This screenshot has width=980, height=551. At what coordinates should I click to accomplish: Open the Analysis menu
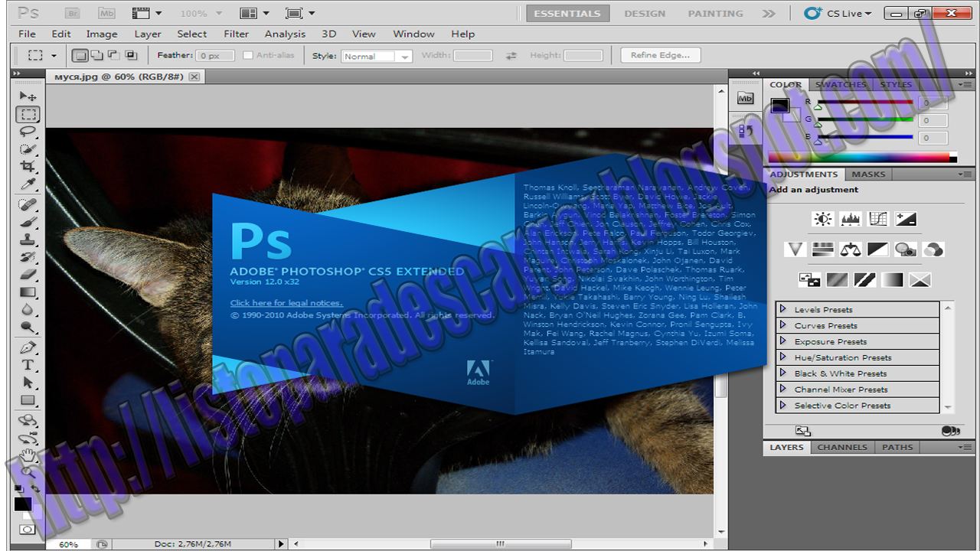pos(285,34)
